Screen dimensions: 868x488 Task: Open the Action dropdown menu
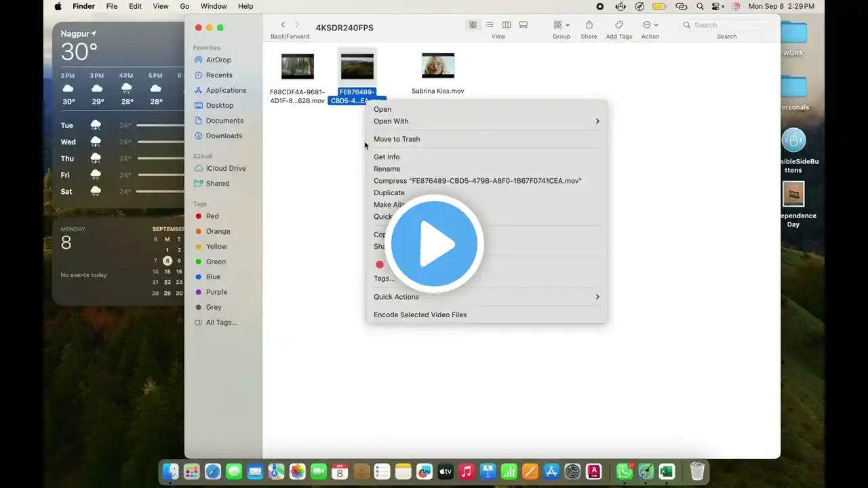650,25
